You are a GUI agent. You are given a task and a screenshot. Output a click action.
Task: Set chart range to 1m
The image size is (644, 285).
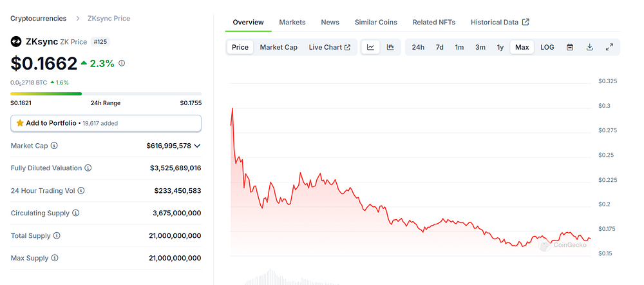[459, 47]
